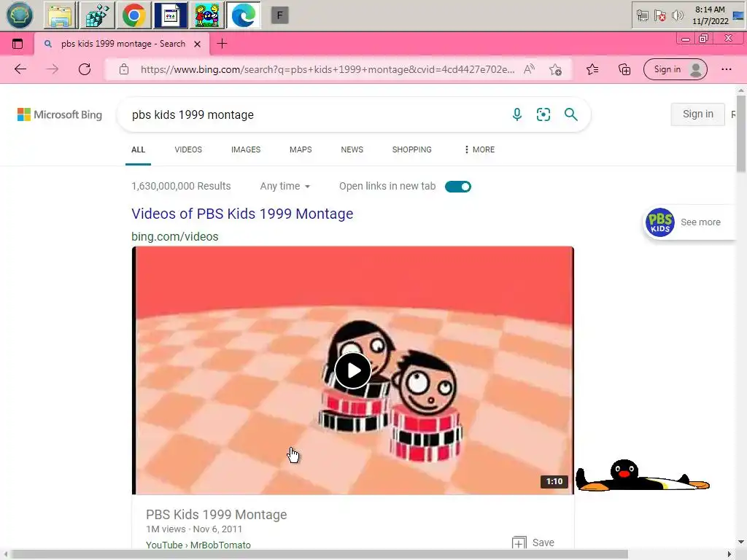Open Read aloud from address bar
The width and height of the screenshot is (747, 560).
[530, 69]
